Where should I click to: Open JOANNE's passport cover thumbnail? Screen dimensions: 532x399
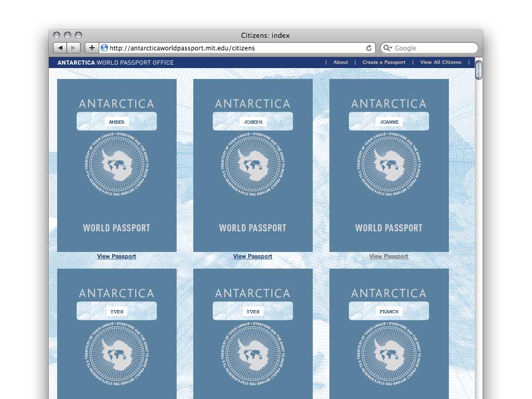coord(389,165)
